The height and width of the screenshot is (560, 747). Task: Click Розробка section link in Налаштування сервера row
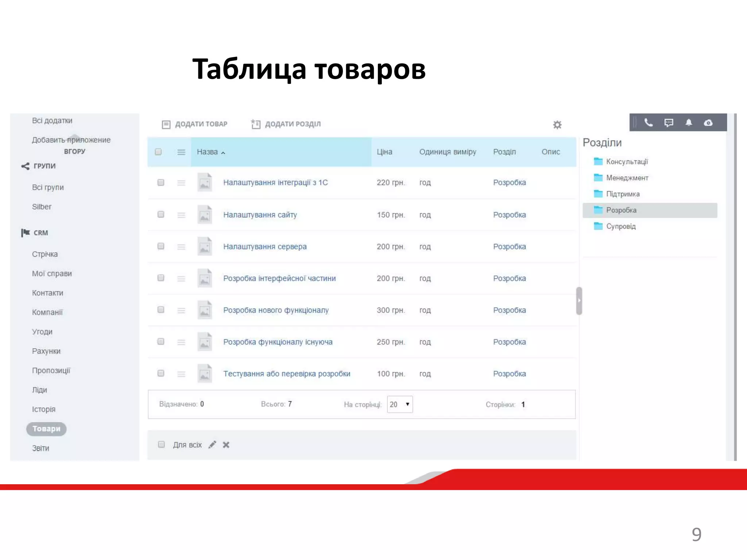click(509, 247)
